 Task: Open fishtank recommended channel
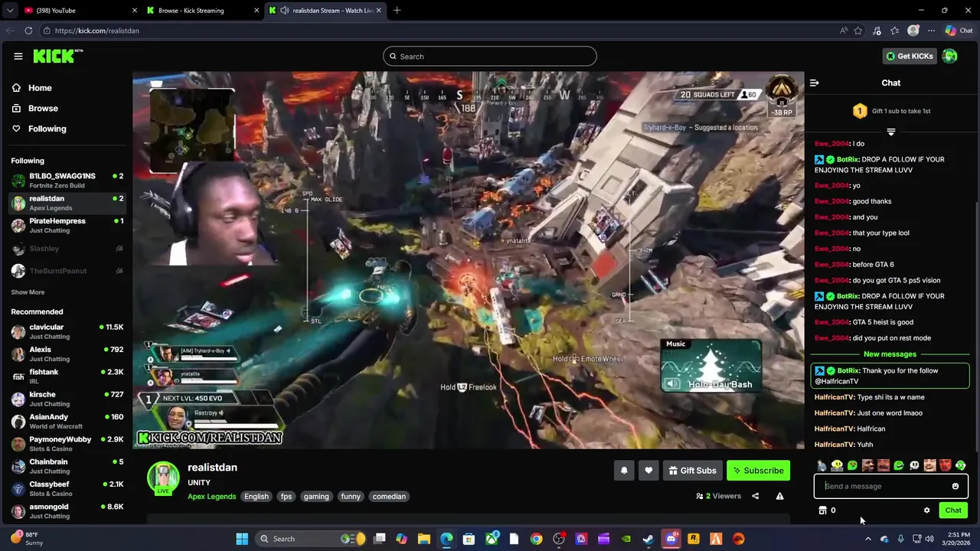(x=67, y=377)
